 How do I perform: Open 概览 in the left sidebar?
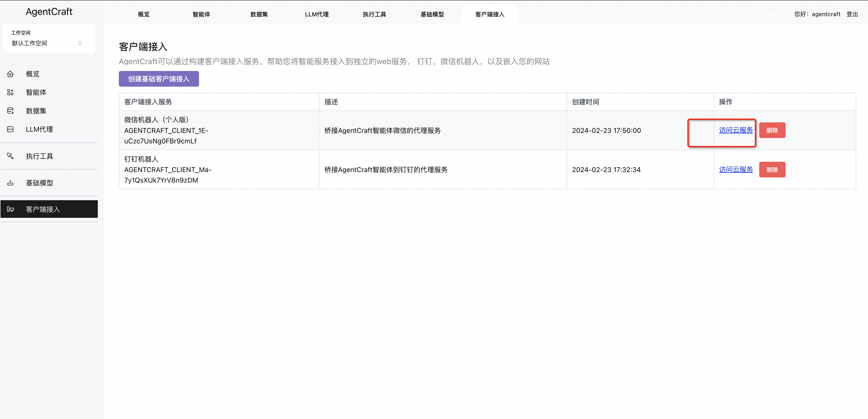pos(49,74)
